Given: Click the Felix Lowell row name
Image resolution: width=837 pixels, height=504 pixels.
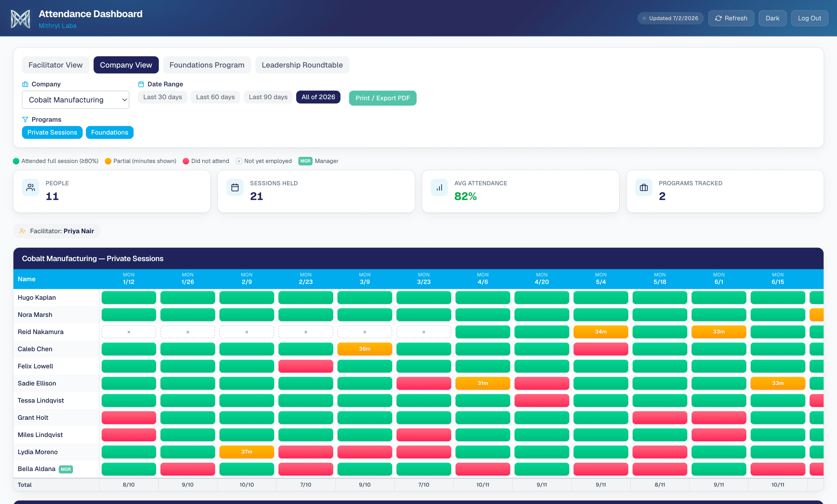Looking at the screenshot, I should pyautogui.click(x=35, y=366).
